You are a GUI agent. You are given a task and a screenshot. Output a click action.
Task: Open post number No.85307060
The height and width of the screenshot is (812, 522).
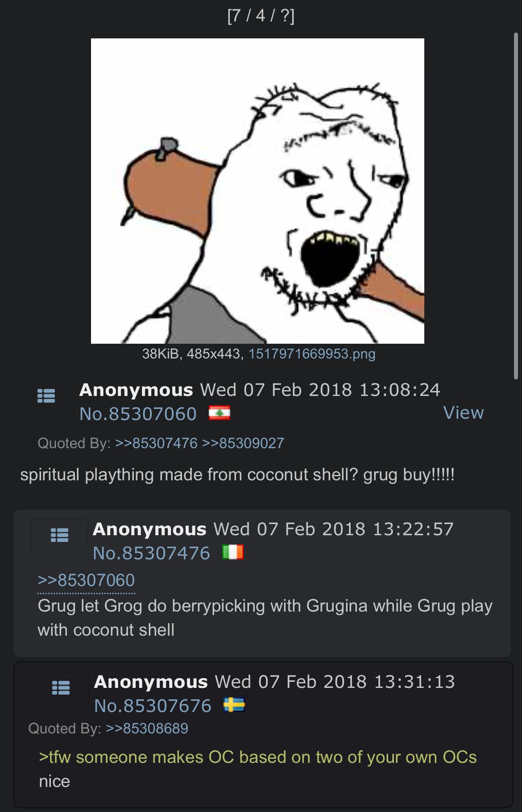click(x=138, y=414)
